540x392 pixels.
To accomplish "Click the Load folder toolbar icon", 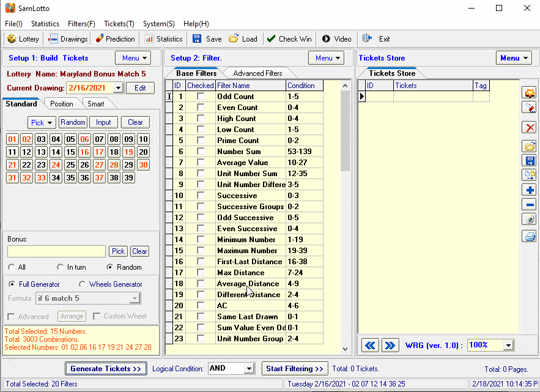I will click(234, 39).
